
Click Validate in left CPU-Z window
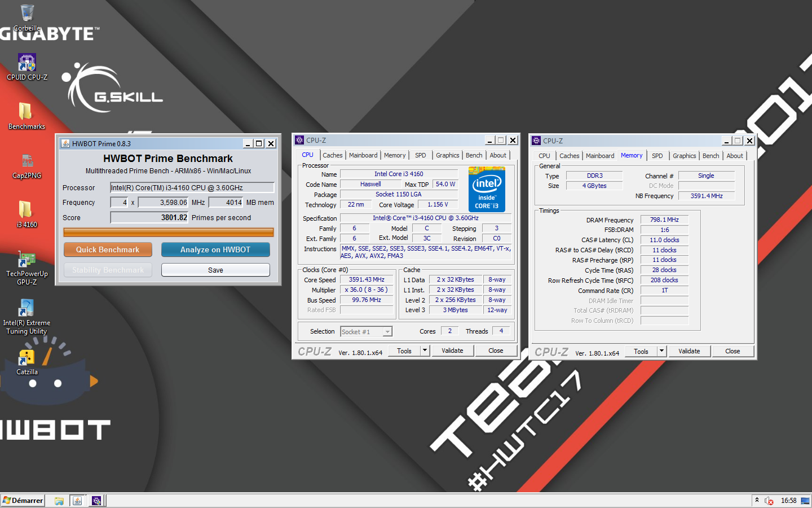click(452, 351)
